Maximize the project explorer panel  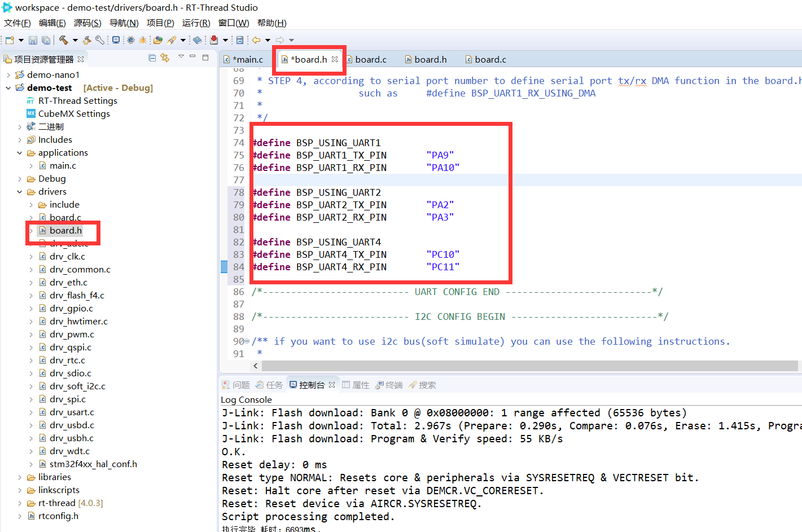coord(205,58)
